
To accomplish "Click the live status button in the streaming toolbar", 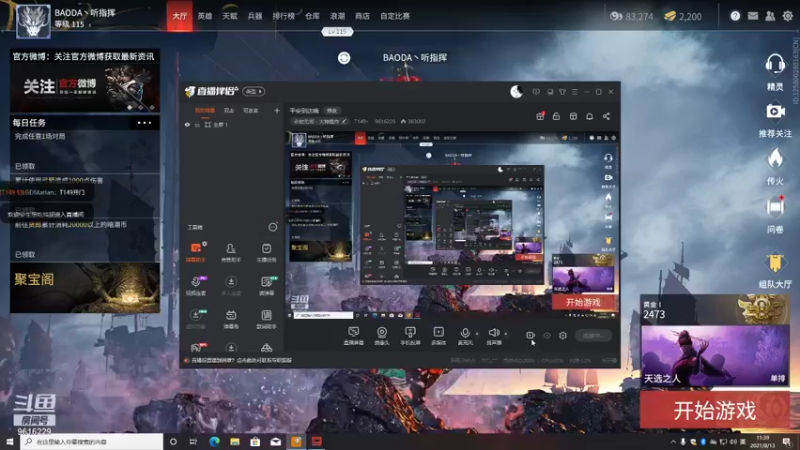I will pos(593,335).
